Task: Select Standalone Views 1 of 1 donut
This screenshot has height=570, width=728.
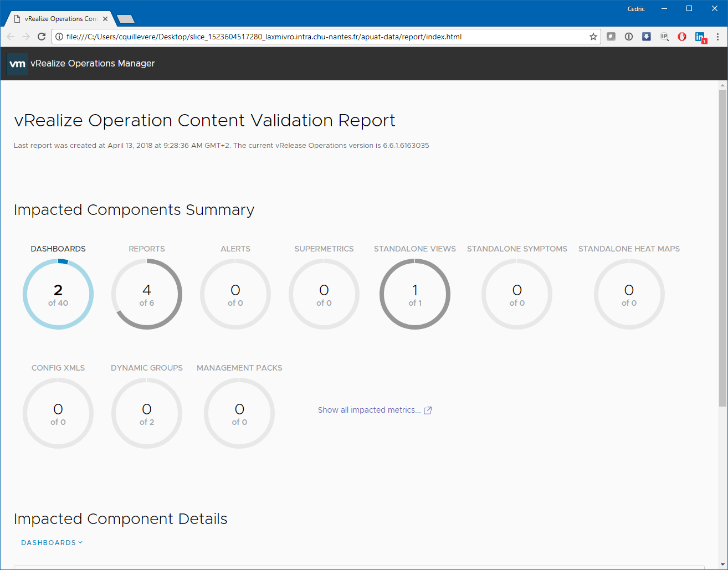Action: [x=414, y=294]
